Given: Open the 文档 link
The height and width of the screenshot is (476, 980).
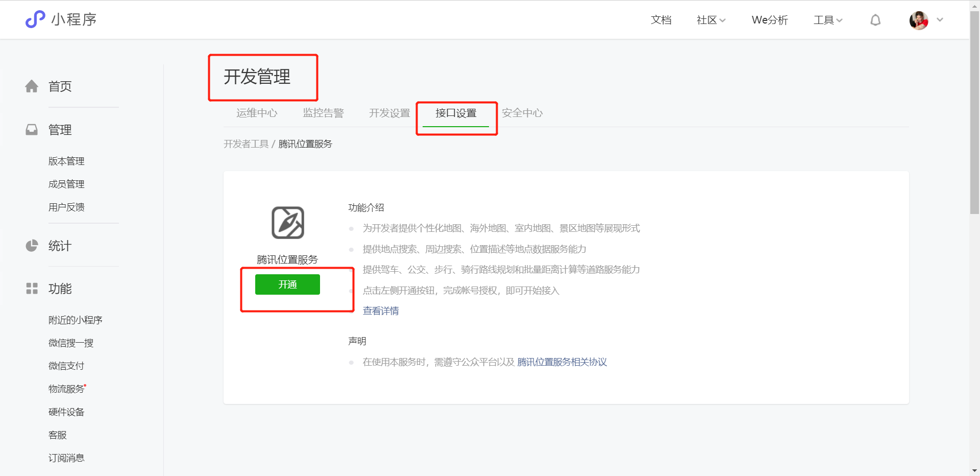Looking at the screenshot, I should click(661, 20).
